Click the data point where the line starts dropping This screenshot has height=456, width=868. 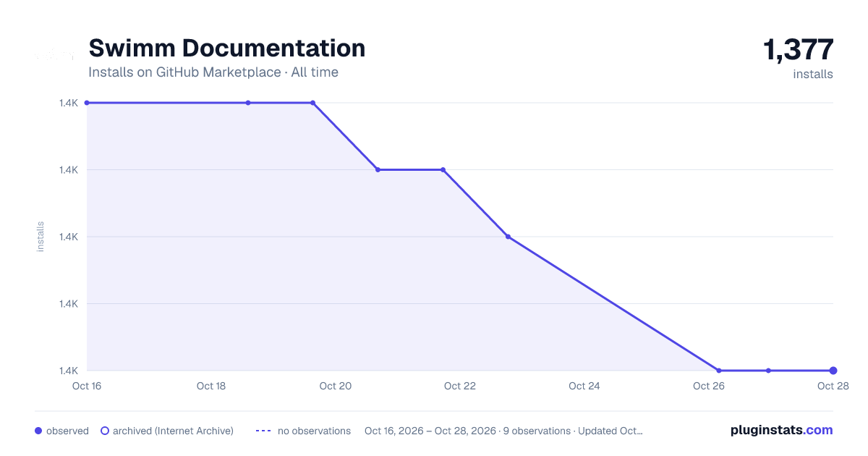click(312, 103)
